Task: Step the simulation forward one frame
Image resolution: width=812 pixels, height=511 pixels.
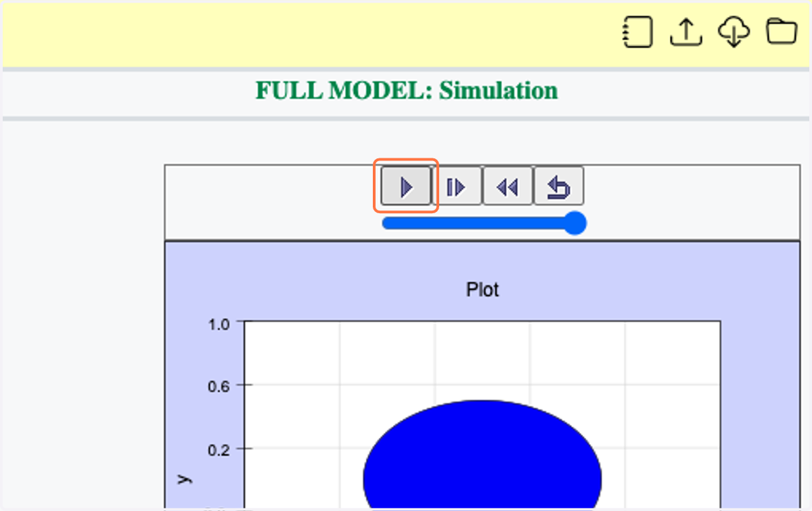Action: coord(457,186)
